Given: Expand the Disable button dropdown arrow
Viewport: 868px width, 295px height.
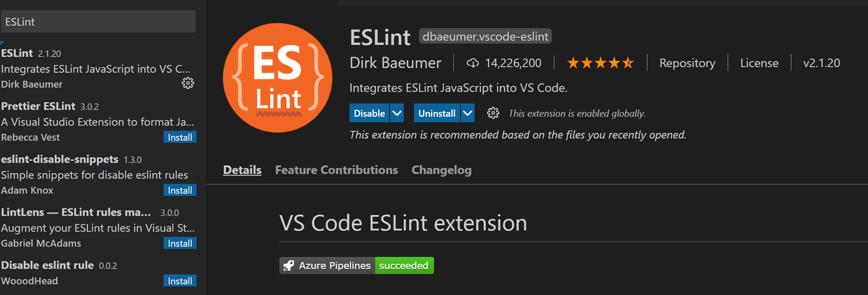Looking at the screenshot, I should point(397,113).
